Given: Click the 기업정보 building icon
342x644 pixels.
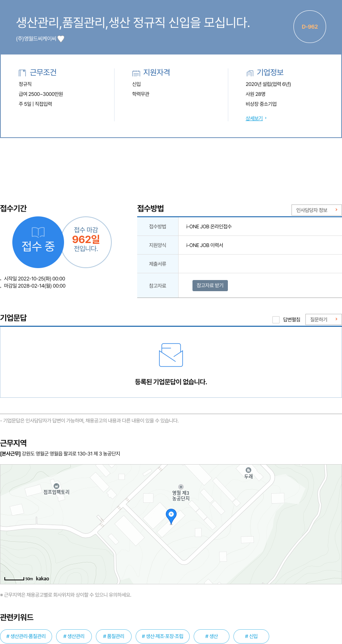Looking at the screenshot, I should point(250,73).
